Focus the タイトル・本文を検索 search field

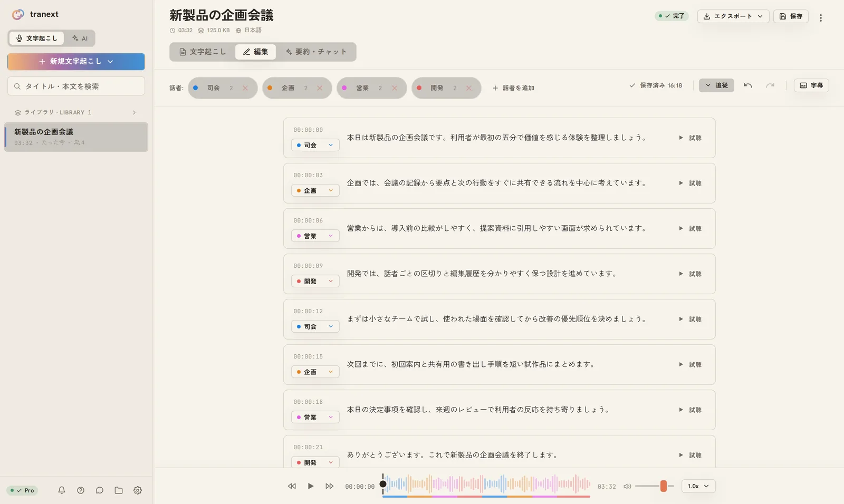pyautogui.click(x=76, y=86)
